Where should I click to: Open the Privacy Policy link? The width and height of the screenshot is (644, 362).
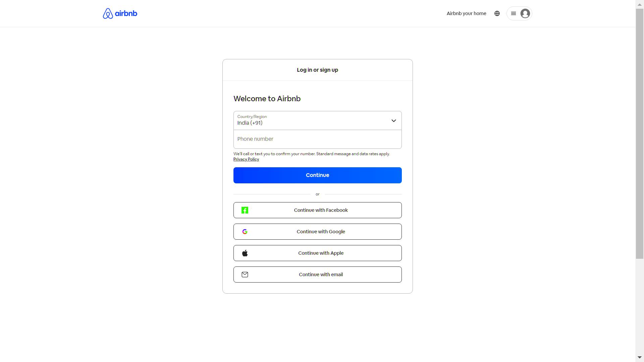[246, 159]
